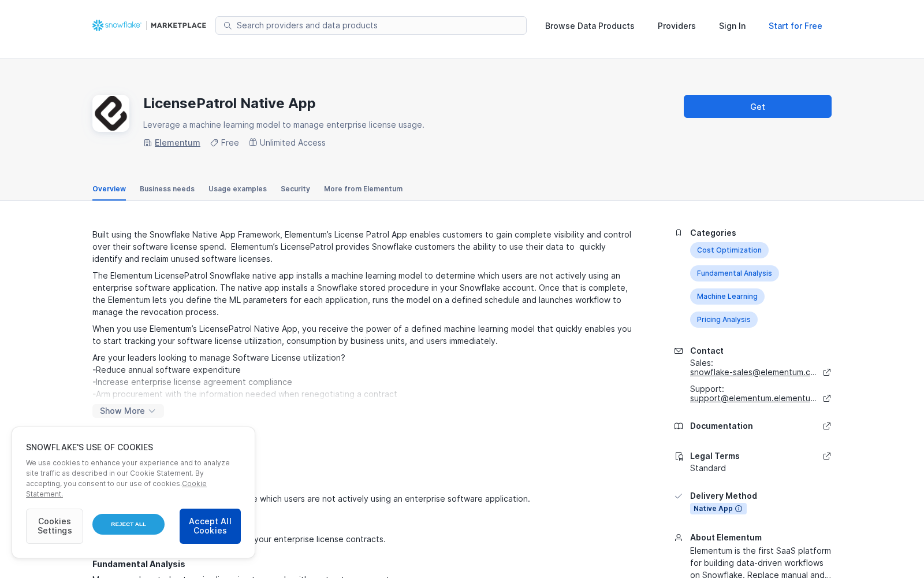Open the support email external link icon
This screenshot has width=924, height=578.
(x=827, y=398)
